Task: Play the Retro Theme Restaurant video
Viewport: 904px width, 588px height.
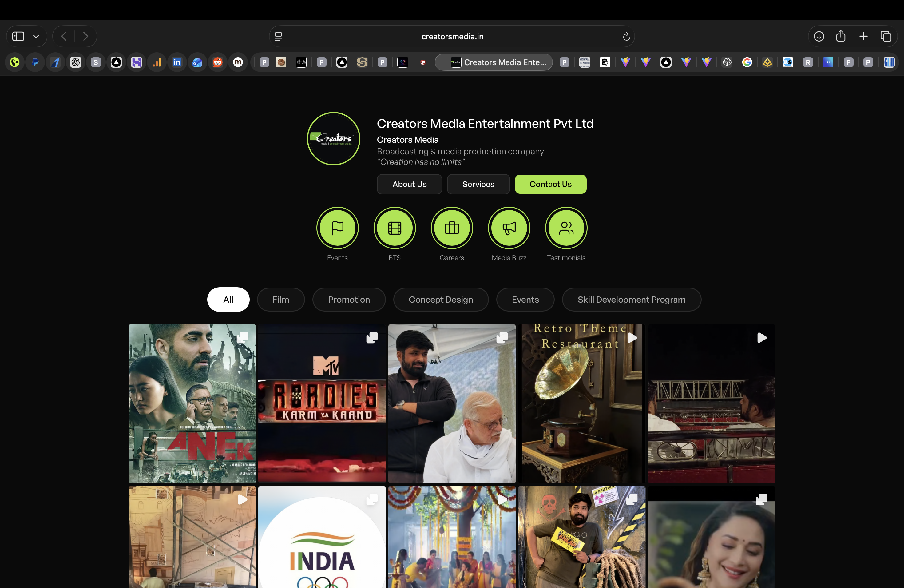Action: click(x=632, y=337)
